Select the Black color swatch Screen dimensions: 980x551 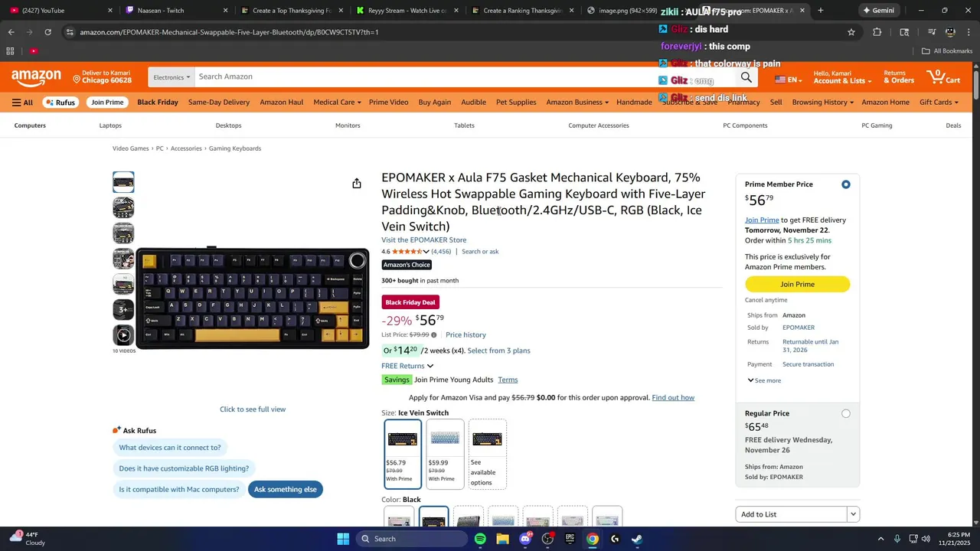(x=433, y=518)
